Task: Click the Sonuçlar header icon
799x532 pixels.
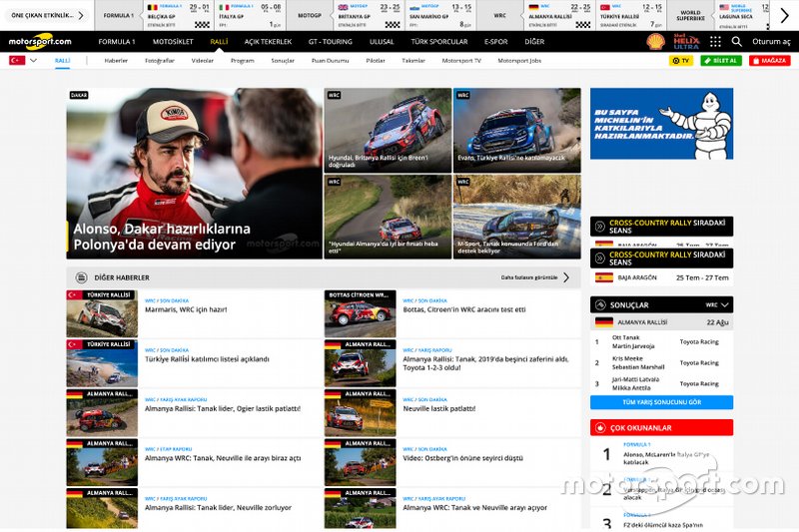Action: pos(600,305)
